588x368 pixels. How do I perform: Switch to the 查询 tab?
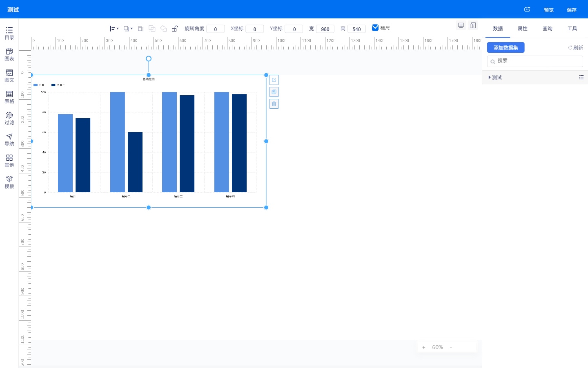click(548, 29)
